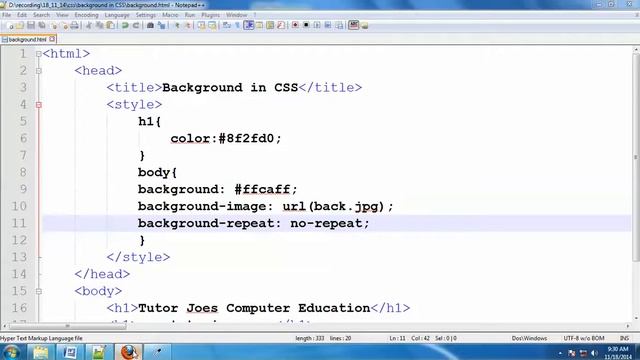Click the horizontal scrollbar thumb
Viewport: 640px width, 360px height.
[67, 326]
